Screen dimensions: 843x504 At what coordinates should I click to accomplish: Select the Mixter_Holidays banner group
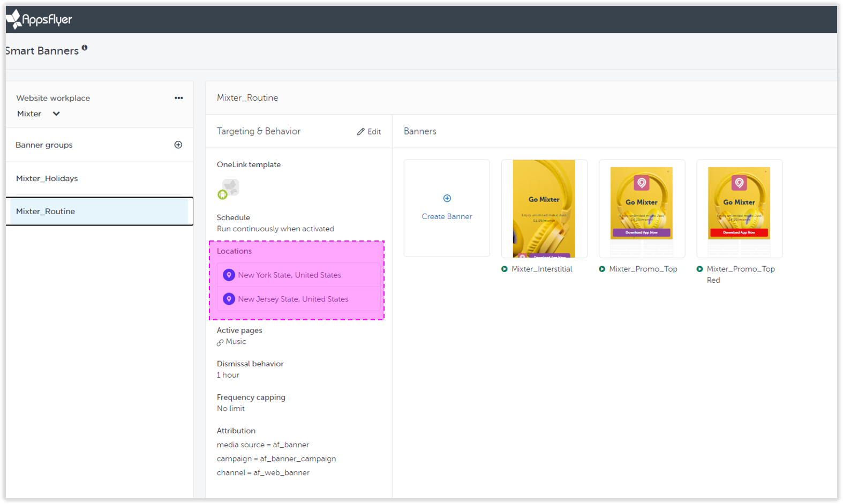tap(100, 178)
